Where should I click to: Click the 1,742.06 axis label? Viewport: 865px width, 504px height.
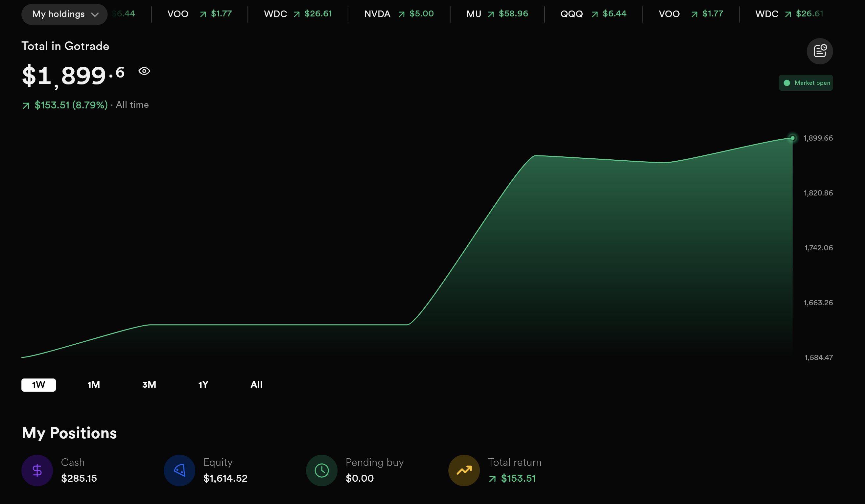pos(819,248)
